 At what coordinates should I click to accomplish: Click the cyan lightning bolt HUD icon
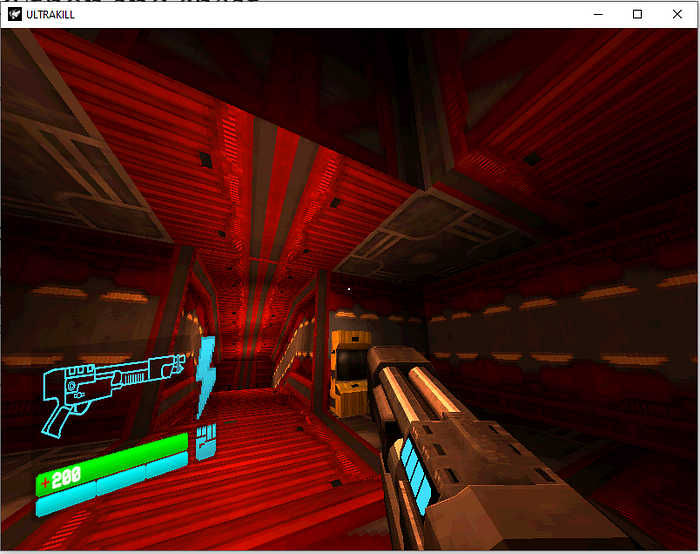(206, 377)
